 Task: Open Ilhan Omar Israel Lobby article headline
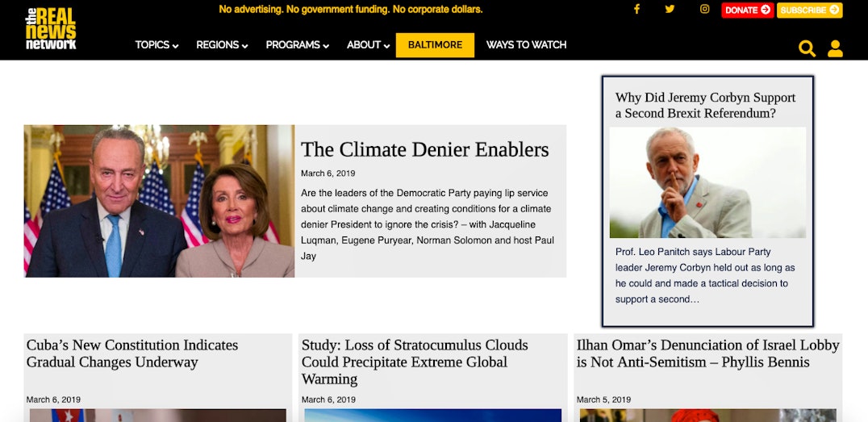[708, 353]
